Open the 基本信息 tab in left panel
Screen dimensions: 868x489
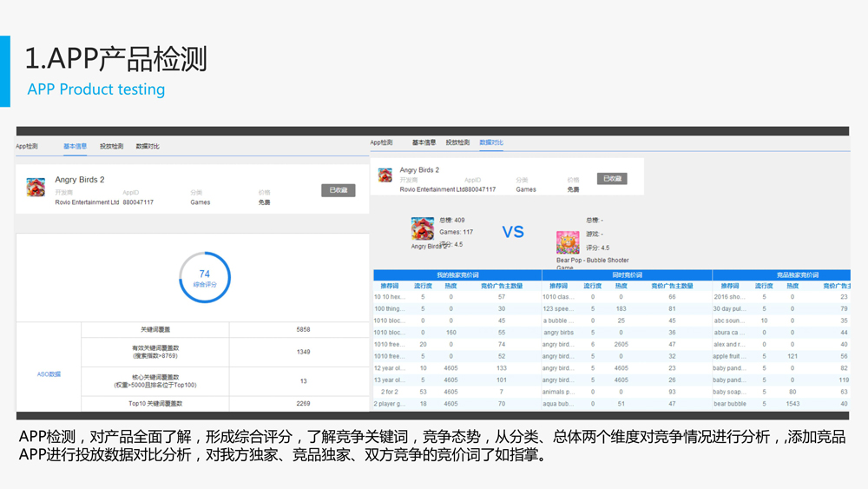point(75,147)
